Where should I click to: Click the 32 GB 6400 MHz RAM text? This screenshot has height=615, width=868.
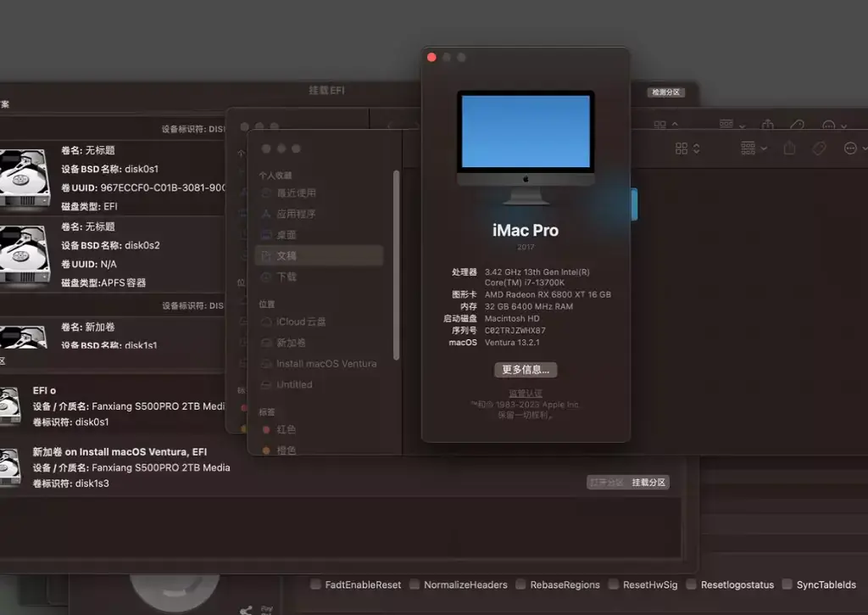[x=529, y=306]
